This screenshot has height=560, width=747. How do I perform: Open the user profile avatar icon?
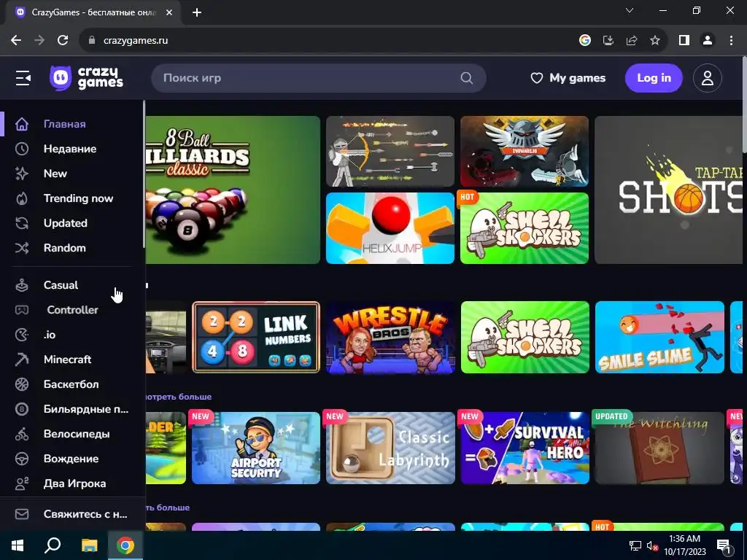pos(708,78)
